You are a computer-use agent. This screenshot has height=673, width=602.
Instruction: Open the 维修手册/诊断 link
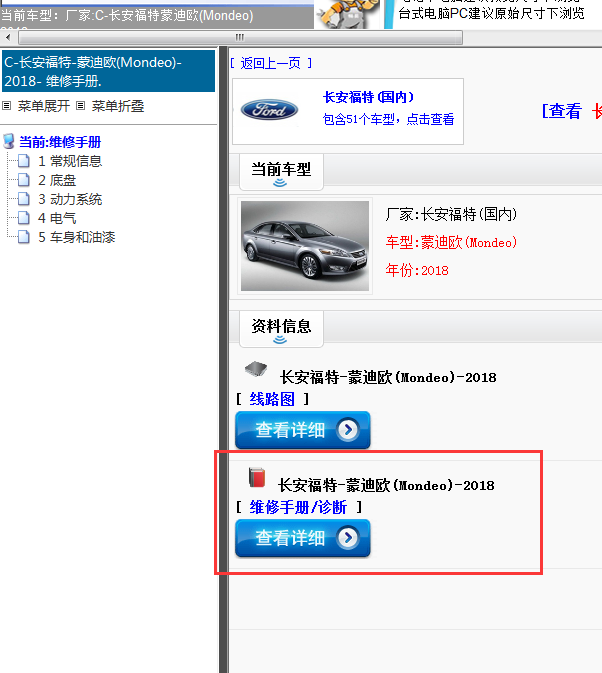(298, 507)
